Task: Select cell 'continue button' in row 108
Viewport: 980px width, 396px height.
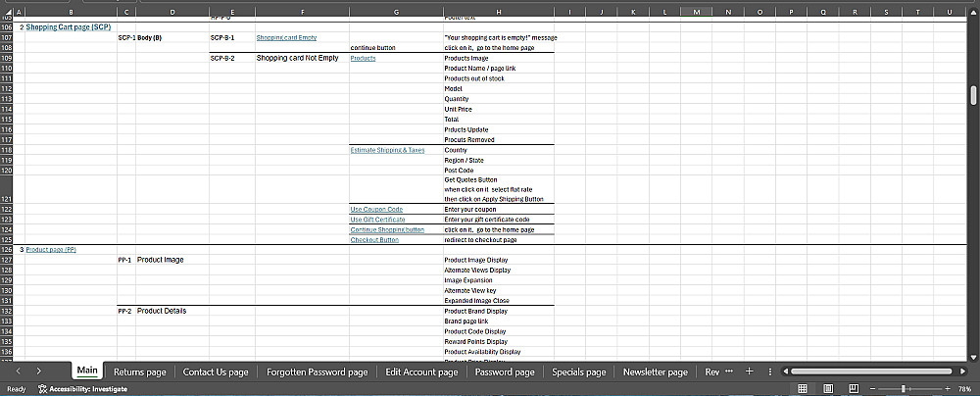Action: click(x=396, y=48)
